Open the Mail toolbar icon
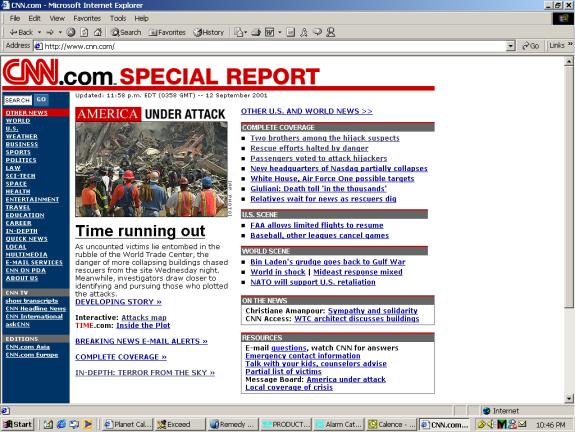 click(x=240, y=32)
